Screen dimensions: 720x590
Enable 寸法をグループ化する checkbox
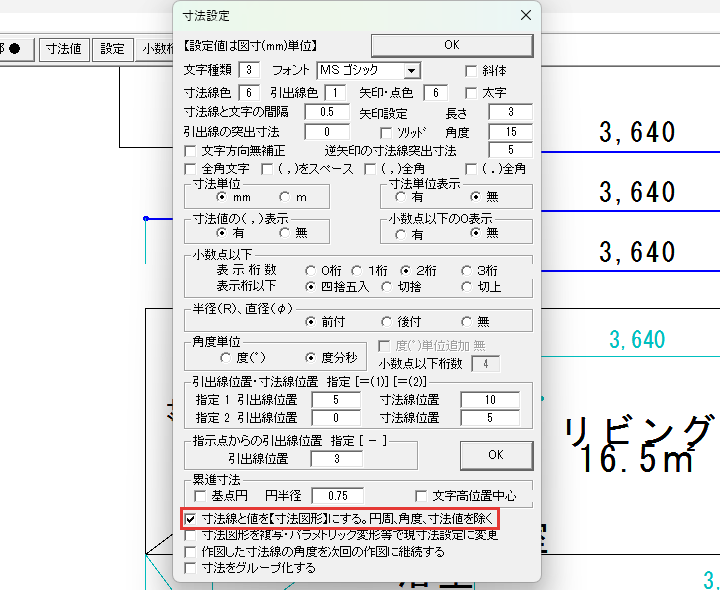point(190,568)
